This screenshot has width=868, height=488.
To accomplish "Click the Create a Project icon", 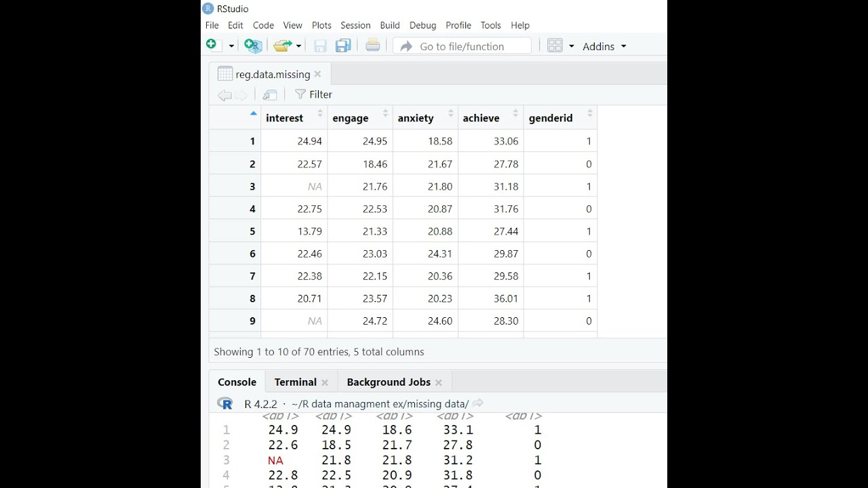I will point(253,45).
